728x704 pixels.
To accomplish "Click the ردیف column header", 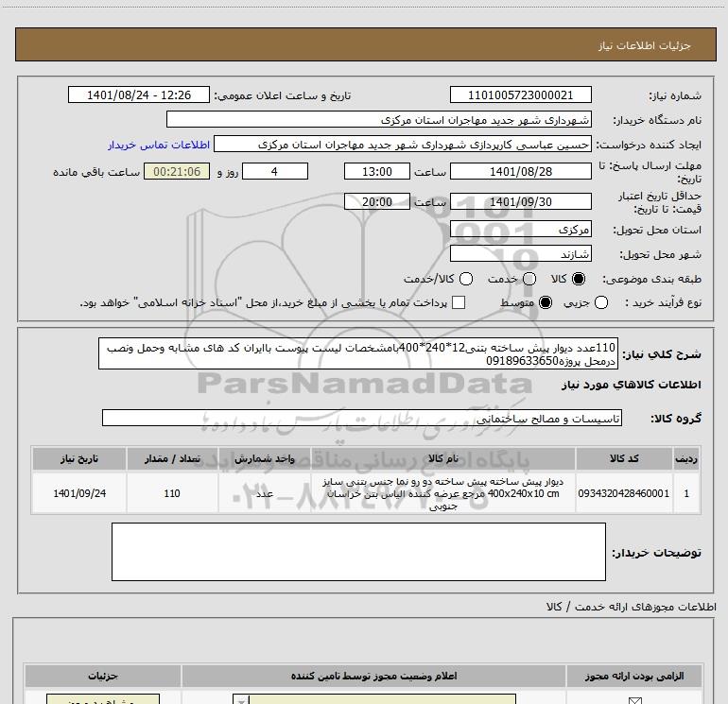I will click(686, 458).
